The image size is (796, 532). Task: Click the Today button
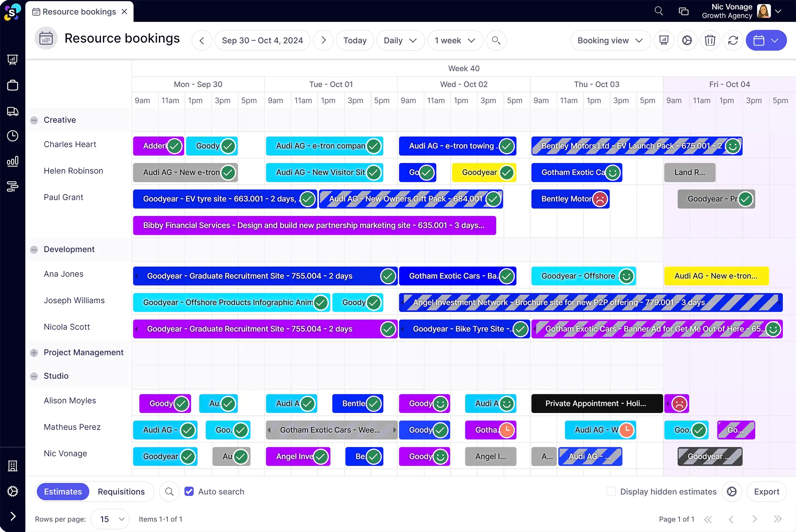(x=355, y=40)
